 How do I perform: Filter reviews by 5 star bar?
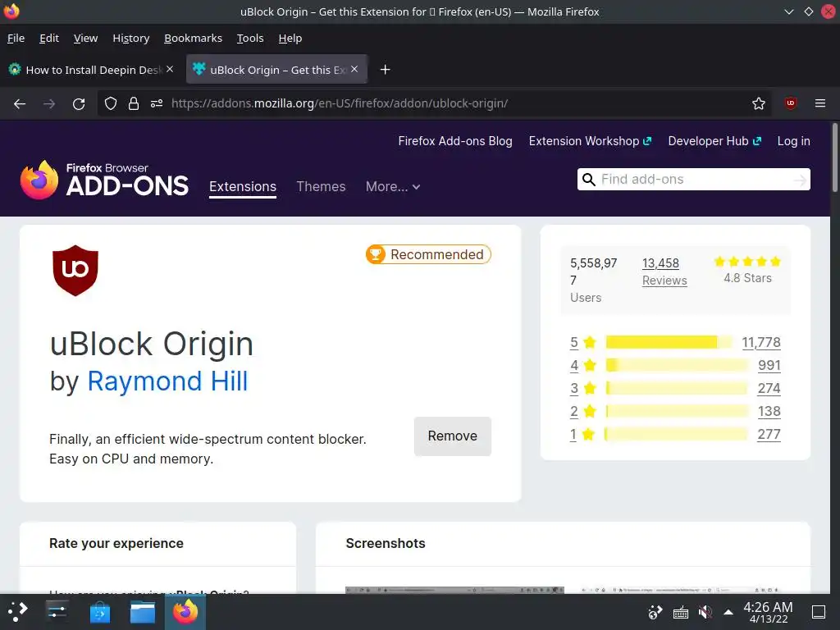(x=669, y=342)
